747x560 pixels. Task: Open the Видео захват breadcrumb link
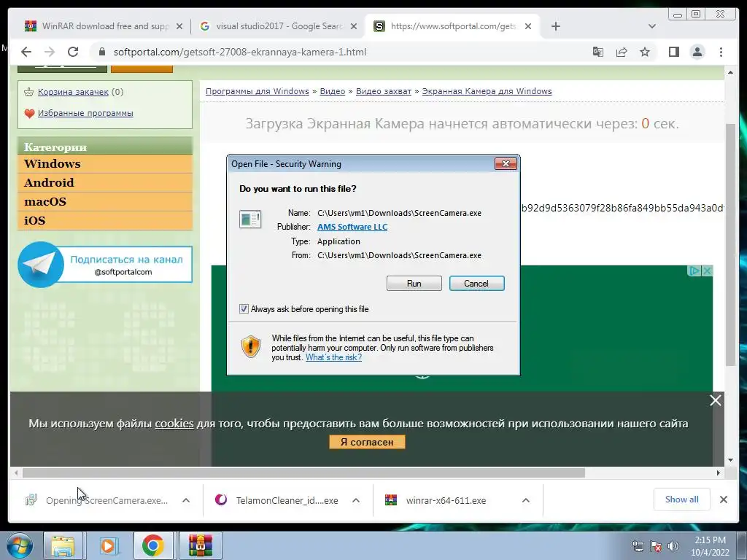pyautogui.click(x=384, y=91)
